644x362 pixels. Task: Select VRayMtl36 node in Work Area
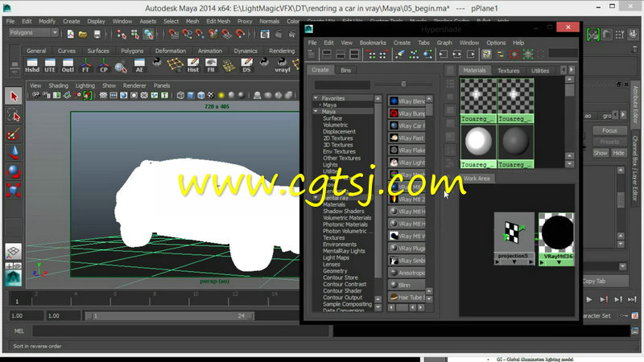[556, 239]
